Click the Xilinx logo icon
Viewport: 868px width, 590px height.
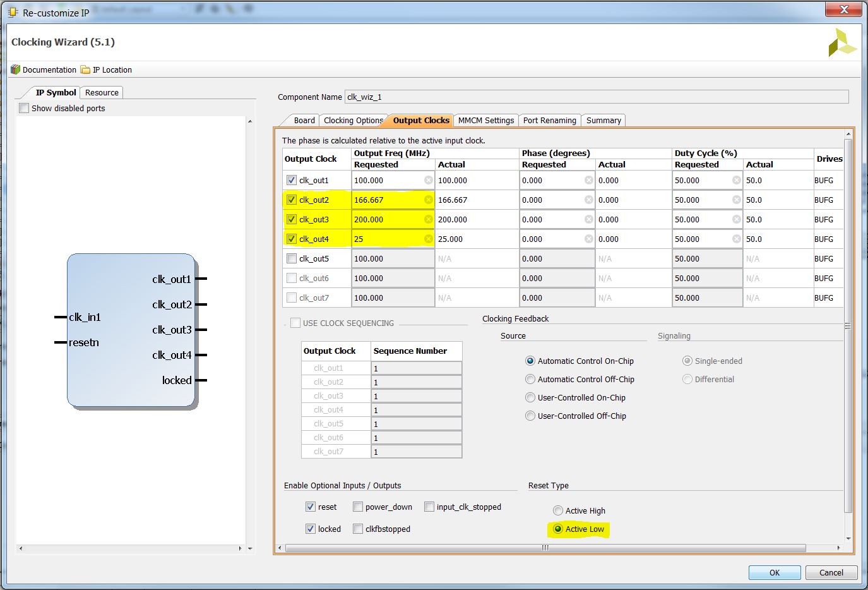click(842, 42)
